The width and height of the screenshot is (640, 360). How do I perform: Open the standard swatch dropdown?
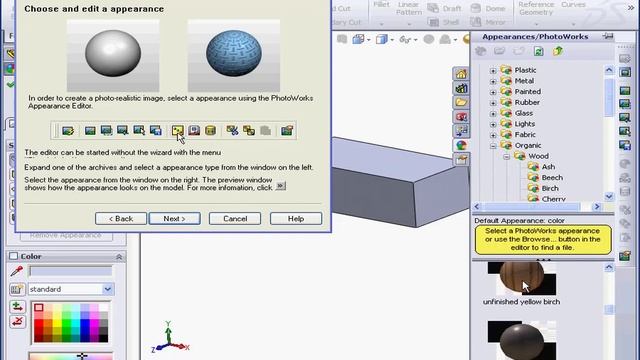pos(107,289)
